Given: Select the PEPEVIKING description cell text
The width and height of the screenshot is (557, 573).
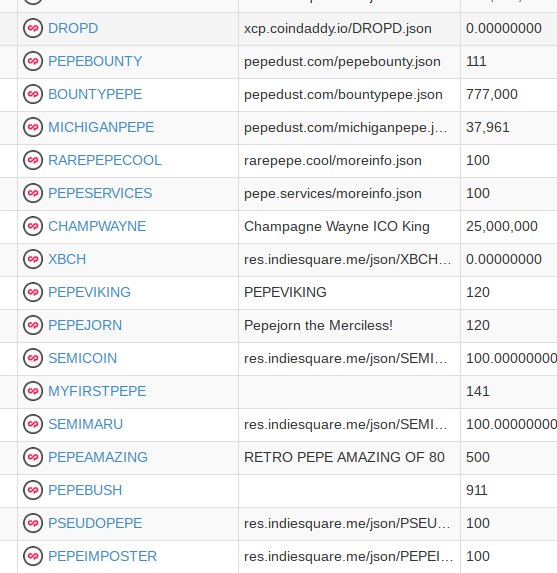Looking at the screenshot, I should [285, 292].
